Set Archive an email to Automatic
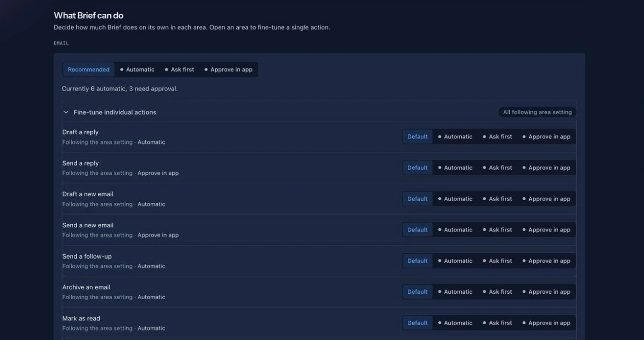The height and width of the screenshot is (340, 644). pos(455,292)
